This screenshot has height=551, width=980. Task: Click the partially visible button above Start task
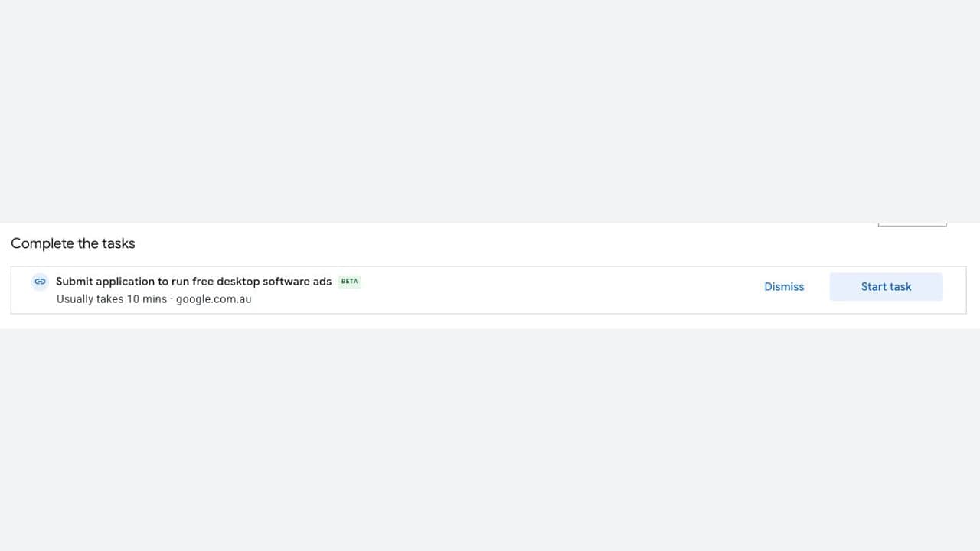912,225
